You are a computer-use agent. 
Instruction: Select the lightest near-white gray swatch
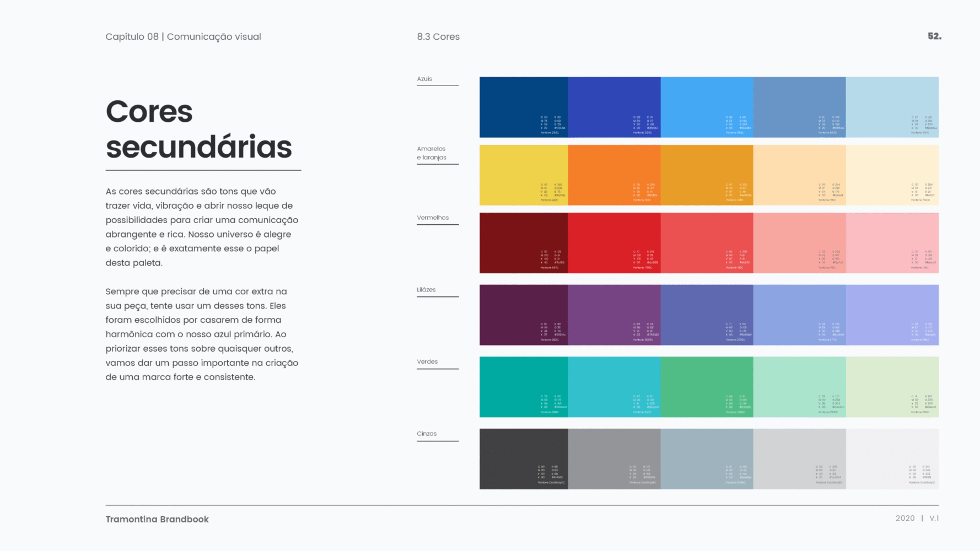coord(892,459)
